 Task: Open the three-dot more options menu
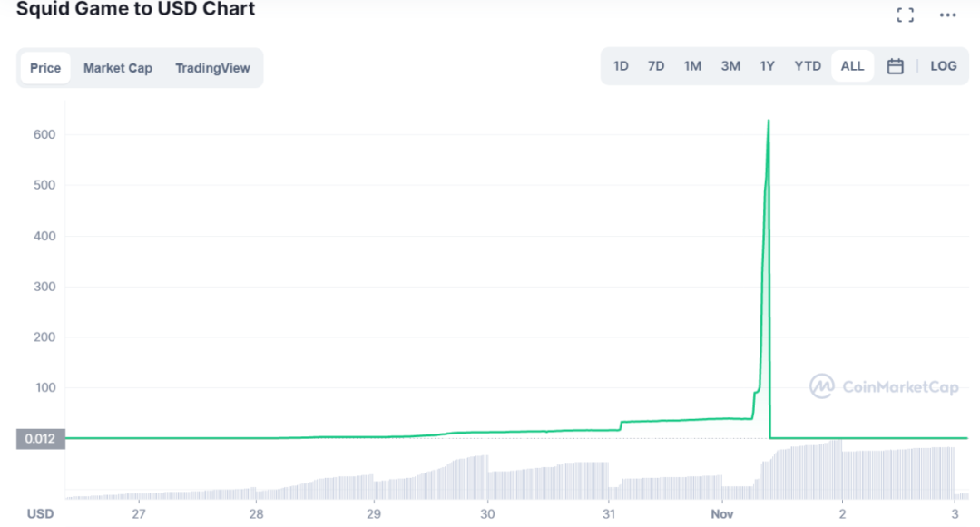pyautogui.click(x=947, y=15)
